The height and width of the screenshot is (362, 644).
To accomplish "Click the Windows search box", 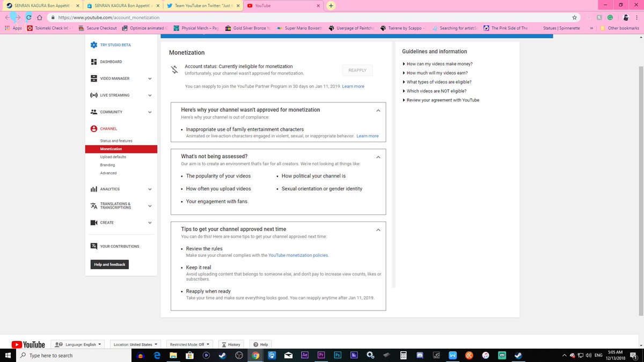I will (74, 355).
